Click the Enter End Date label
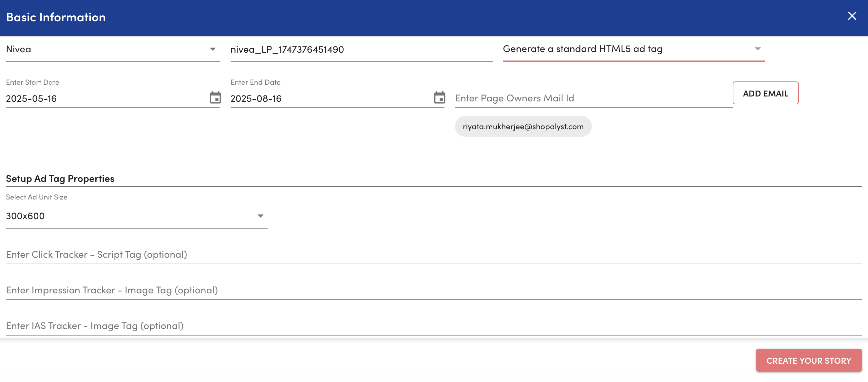Viewport: 868px width, 382px height. (255, 82)
